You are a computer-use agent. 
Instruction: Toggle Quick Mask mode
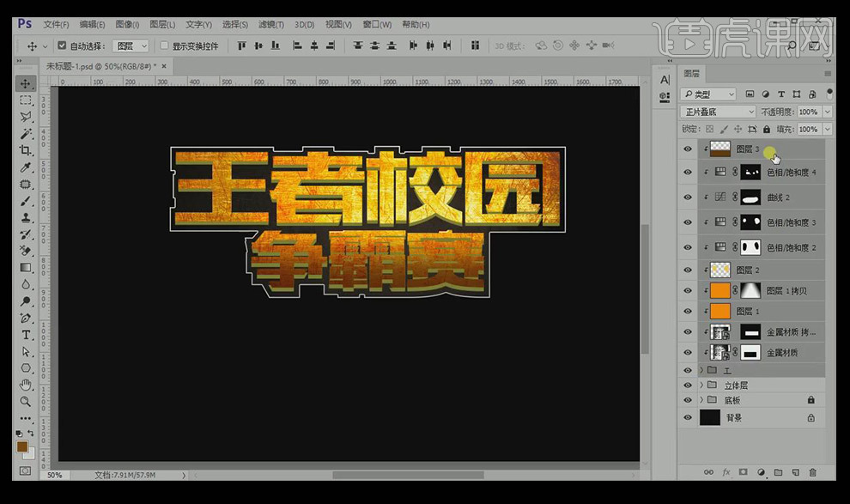[26, 471]
